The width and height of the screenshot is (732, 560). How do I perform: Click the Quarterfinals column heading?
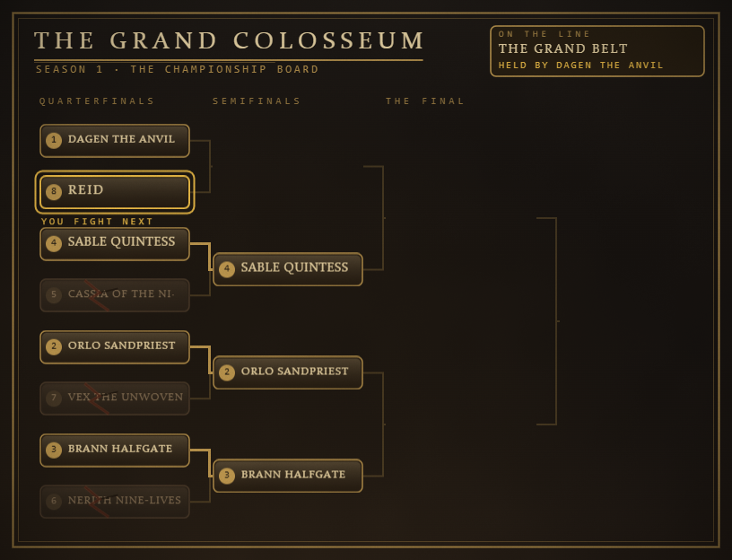(97, 101)
